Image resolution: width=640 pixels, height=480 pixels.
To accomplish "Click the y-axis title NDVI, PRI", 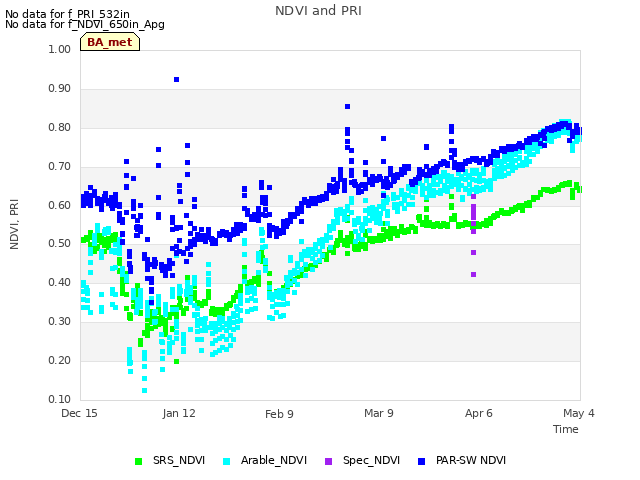I will click(x=14, y=224).
